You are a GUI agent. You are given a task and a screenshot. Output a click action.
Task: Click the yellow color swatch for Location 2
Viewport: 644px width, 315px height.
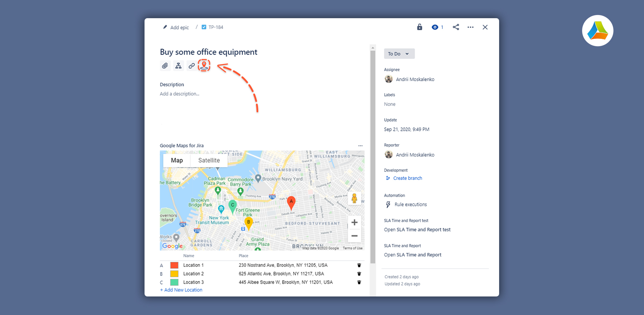point(174,274)
